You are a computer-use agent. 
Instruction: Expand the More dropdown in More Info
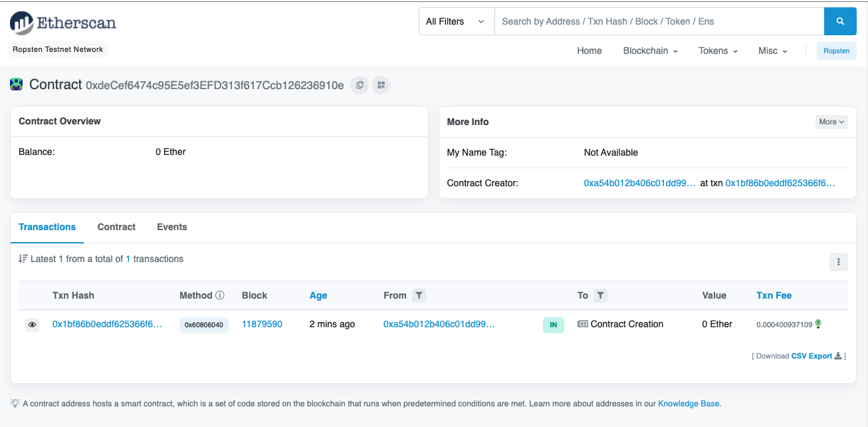831,122
